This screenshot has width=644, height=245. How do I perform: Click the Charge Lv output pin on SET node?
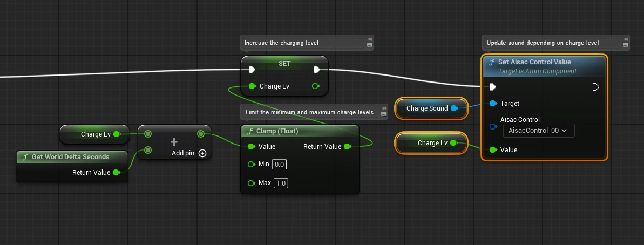tap(315, 86)
